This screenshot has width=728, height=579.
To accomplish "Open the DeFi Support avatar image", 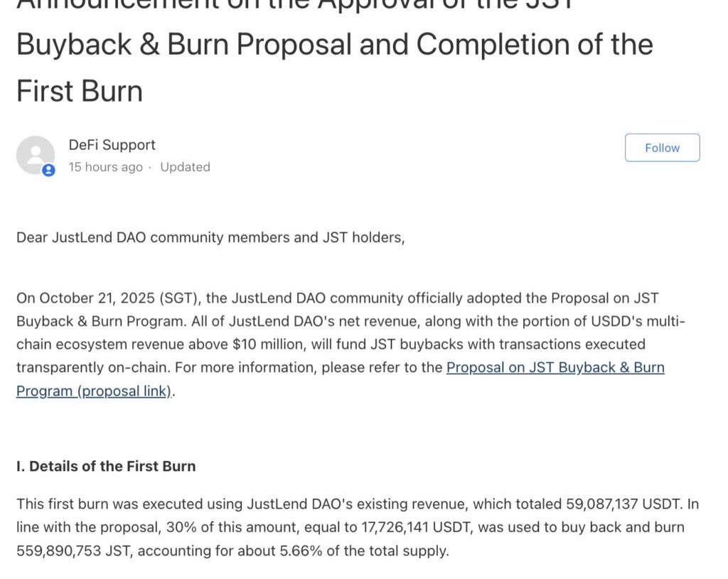I will tap(35, 154).
